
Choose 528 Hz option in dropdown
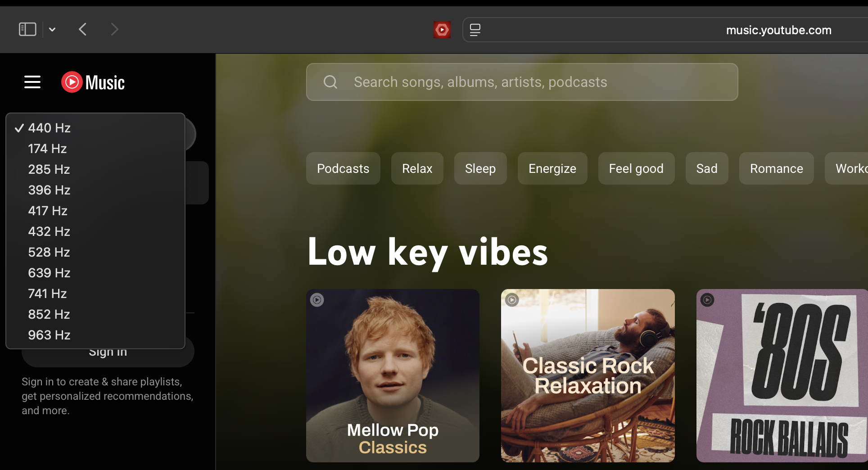point(49,252)
